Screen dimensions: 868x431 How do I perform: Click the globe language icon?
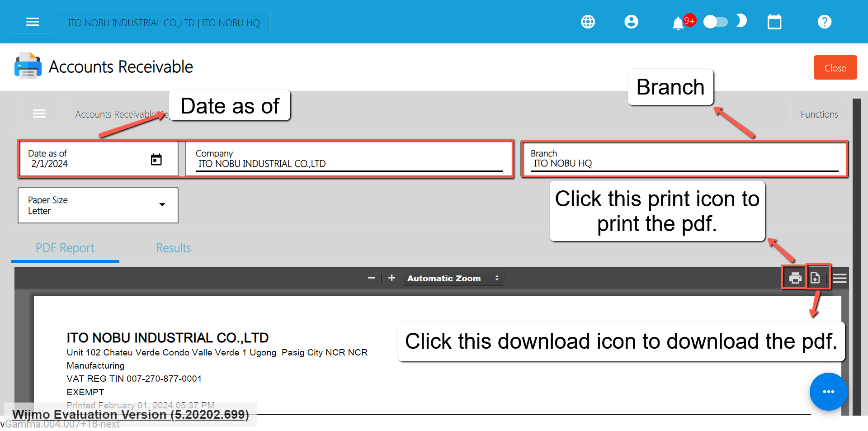pos(588,22)
